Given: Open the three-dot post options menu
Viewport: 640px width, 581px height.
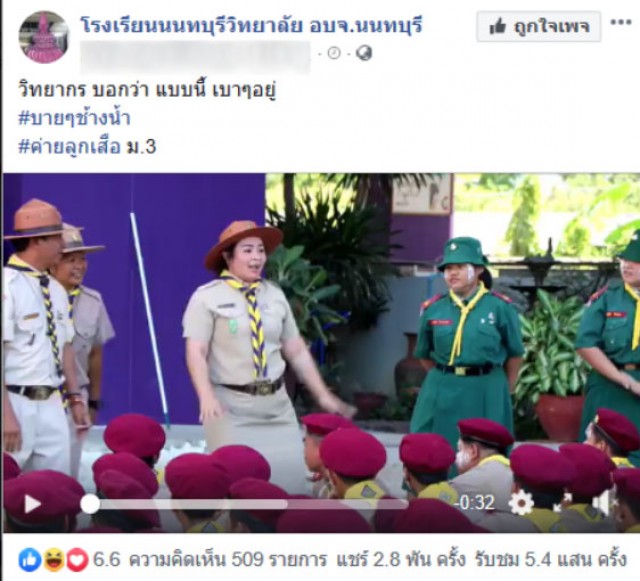Looking at the screenshot, I should (x=621, y=23).
